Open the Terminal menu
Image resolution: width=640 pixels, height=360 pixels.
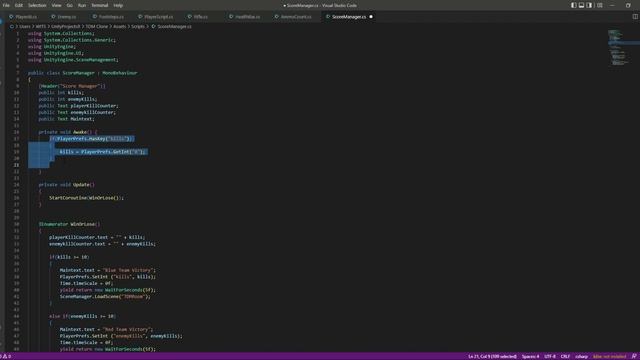pos(100,5)
